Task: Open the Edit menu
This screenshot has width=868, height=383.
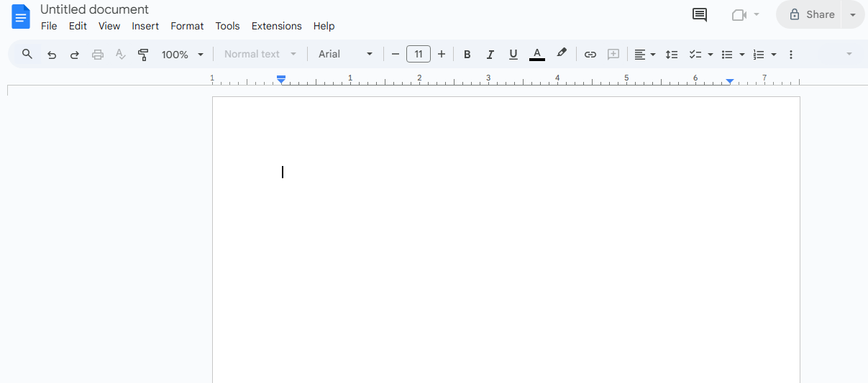Action: point(78,26)
